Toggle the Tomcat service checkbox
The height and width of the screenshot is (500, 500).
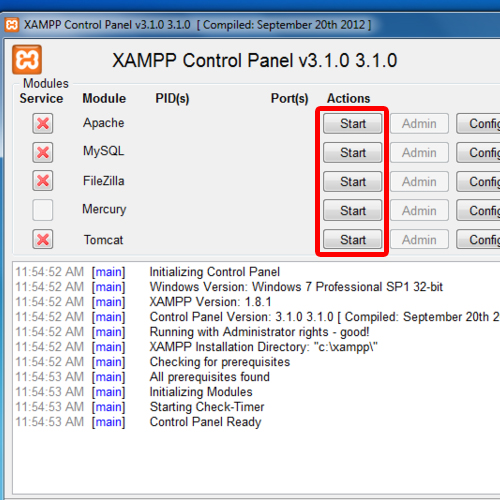coord(43,239)
